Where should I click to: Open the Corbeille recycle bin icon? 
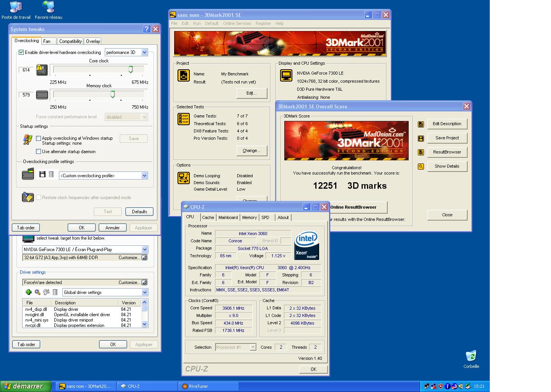[471, 359]
